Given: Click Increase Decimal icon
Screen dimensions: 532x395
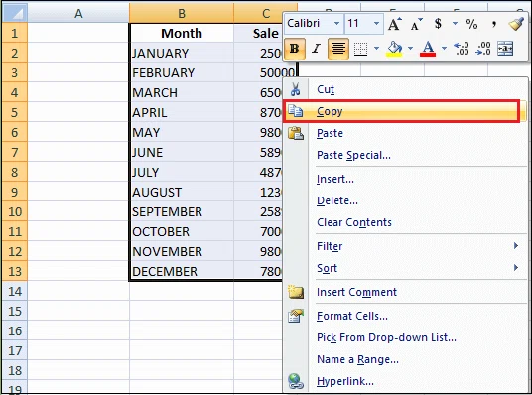Looking at the screenshot, I should (462, 49).
